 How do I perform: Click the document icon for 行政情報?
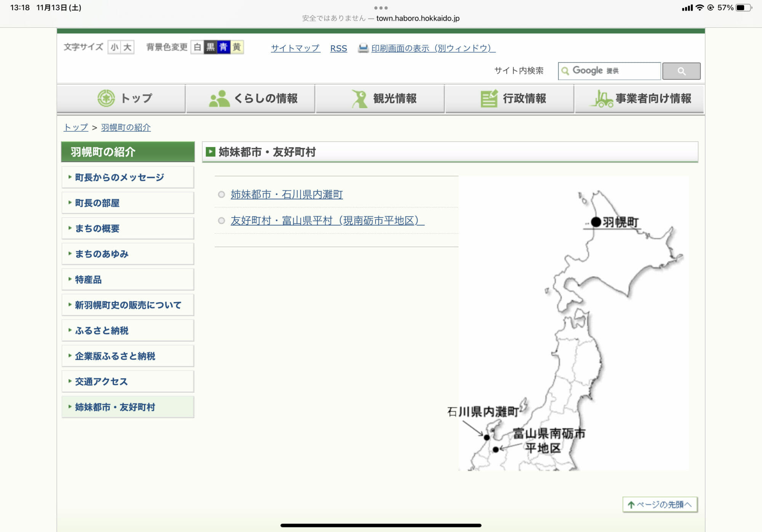[x=489, y=99]
